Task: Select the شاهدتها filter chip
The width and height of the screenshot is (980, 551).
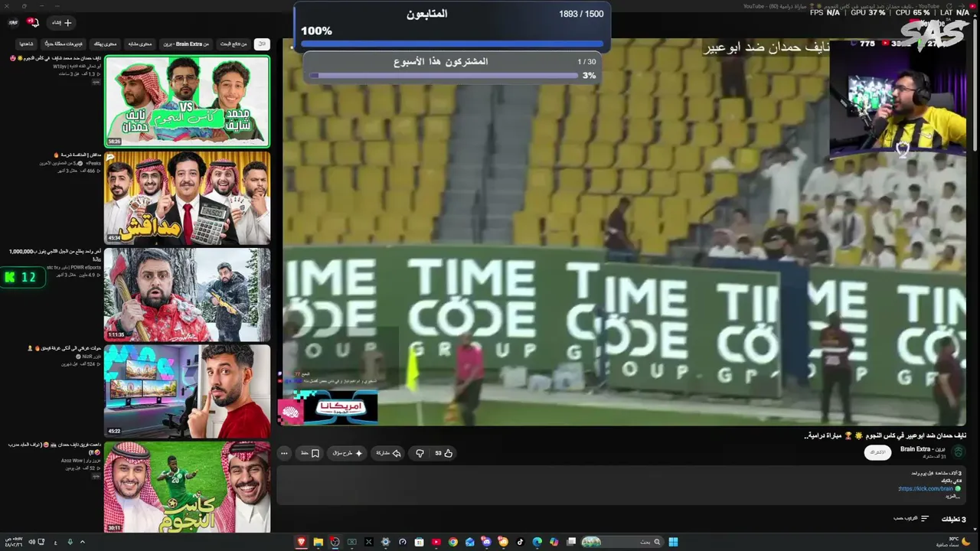Action: (26, 44)
